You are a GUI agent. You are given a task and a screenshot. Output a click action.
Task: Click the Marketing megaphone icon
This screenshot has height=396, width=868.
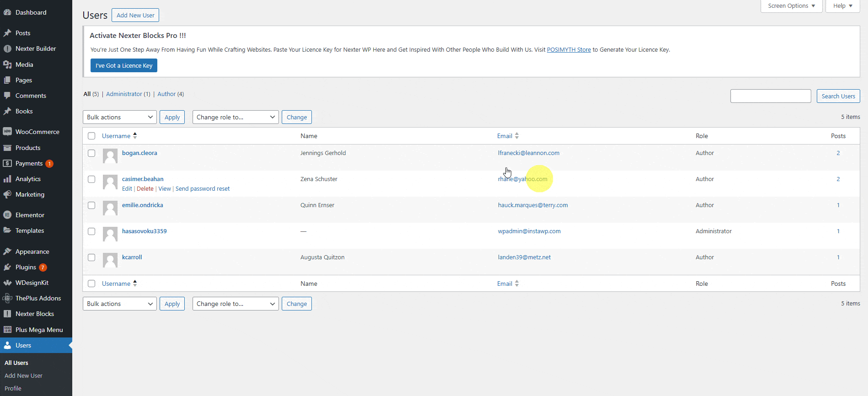tap(7, 194)
